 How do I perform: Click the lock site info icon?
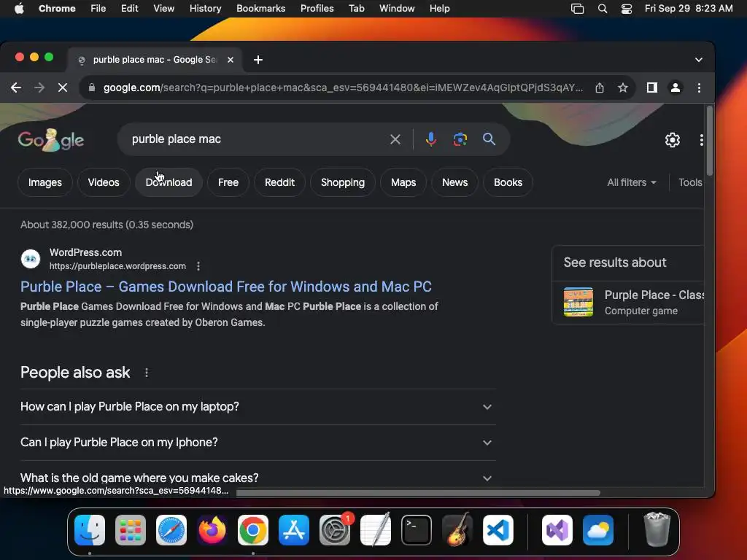coord(92,87)
